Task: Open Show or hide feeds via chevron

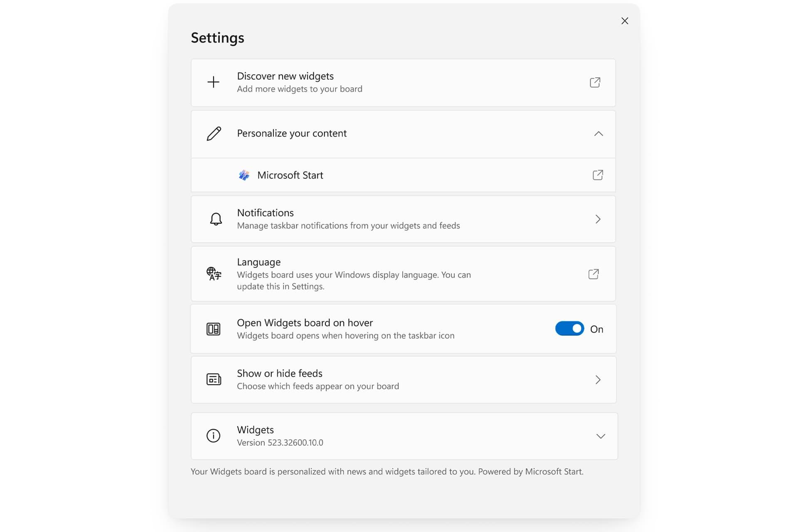Action: pos(598,379)
